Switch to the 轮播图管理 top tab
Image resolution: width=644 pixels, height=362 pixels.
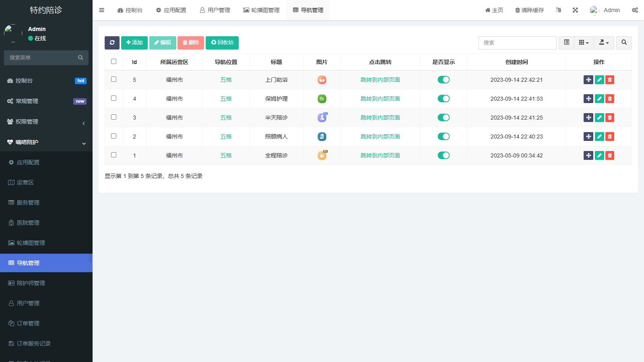coord(261,10)
